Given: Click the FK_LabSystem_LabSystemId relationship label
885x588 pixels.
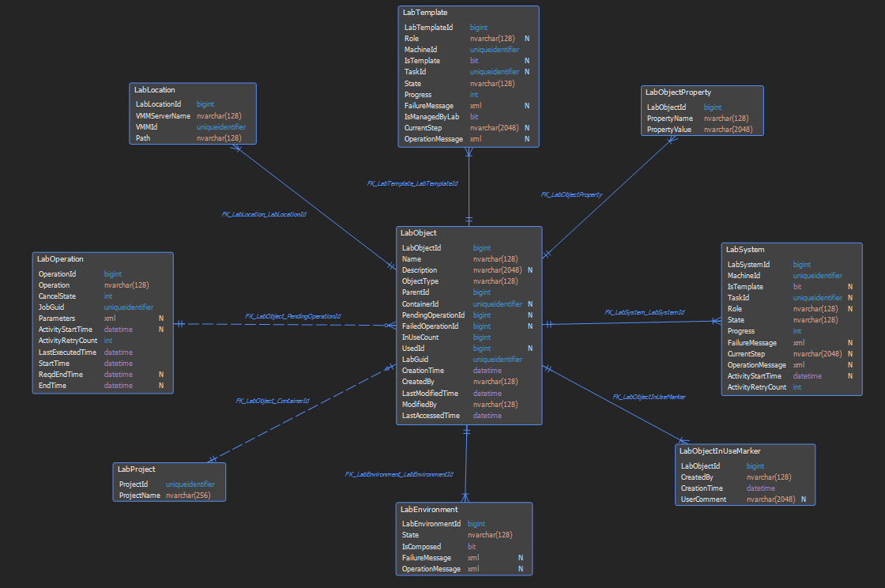Looking at the screenshot, I should [x=644, y=312].
